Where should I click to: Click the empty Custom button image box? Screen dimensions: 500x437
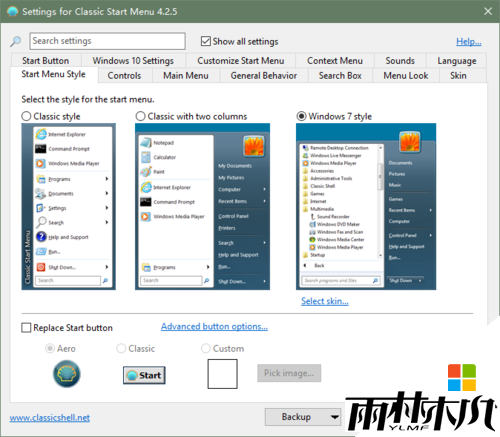pyautogui.click(x=222, y=374)
